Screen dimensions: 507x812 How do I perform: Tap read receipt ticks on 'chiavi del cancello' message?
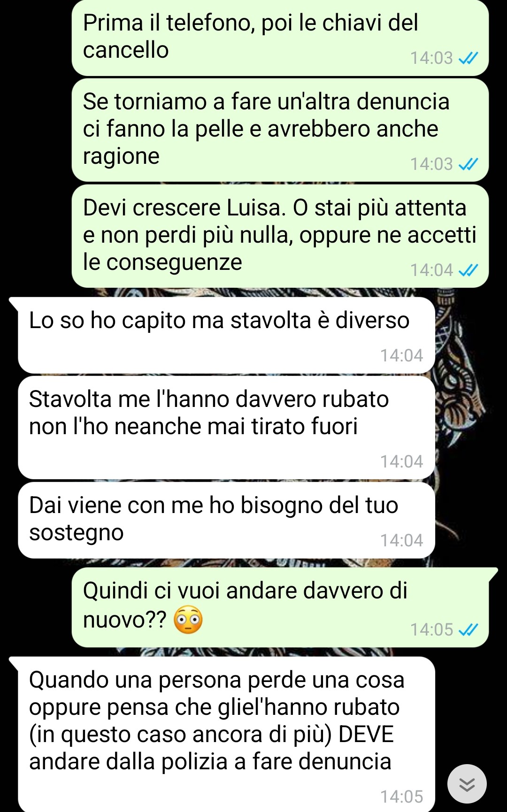(468, 58)
